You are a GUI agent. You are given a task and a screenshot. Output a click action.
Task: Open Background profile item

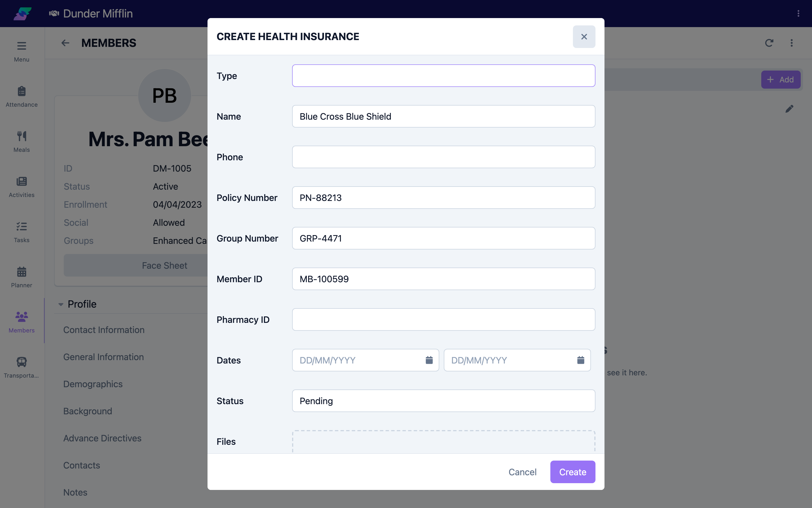point(88,411)
